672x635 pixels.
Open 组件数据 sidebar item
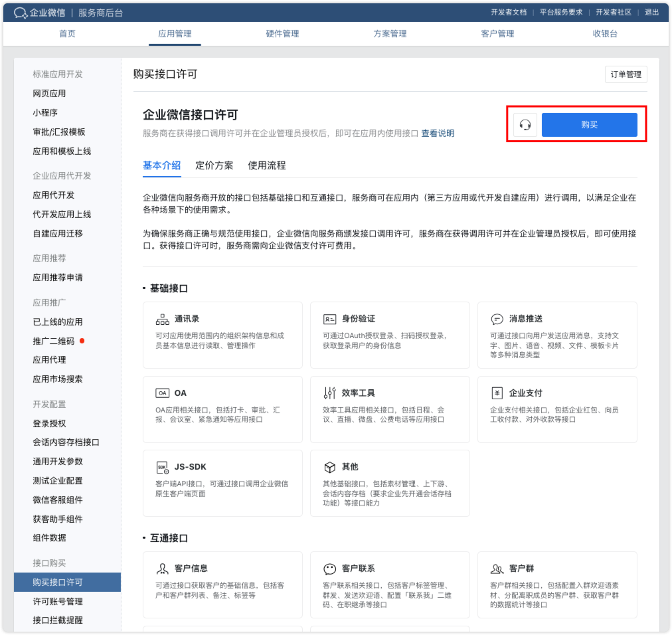(49, 537)
